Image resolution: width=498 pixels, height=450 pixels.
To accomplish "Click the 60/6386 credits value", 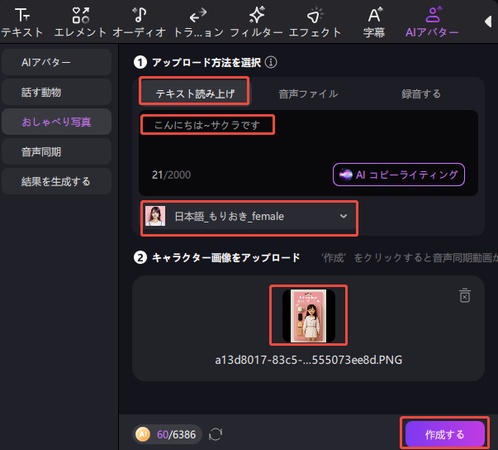I will 176,435.
